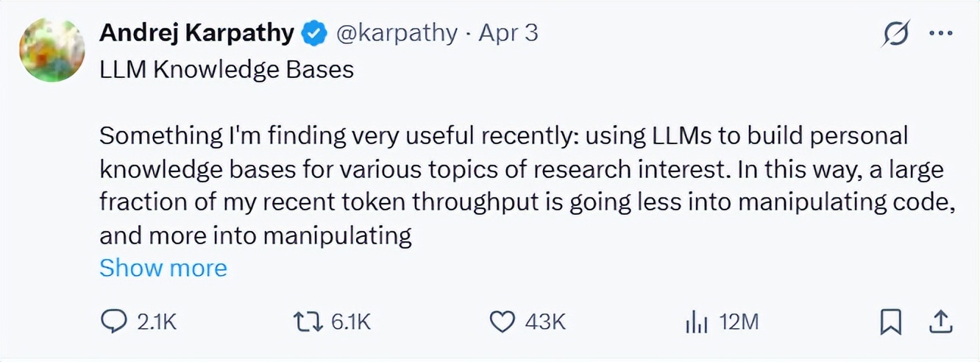Expand tweet with Show more
Viewport: 980px width, 362px height.
163,268
